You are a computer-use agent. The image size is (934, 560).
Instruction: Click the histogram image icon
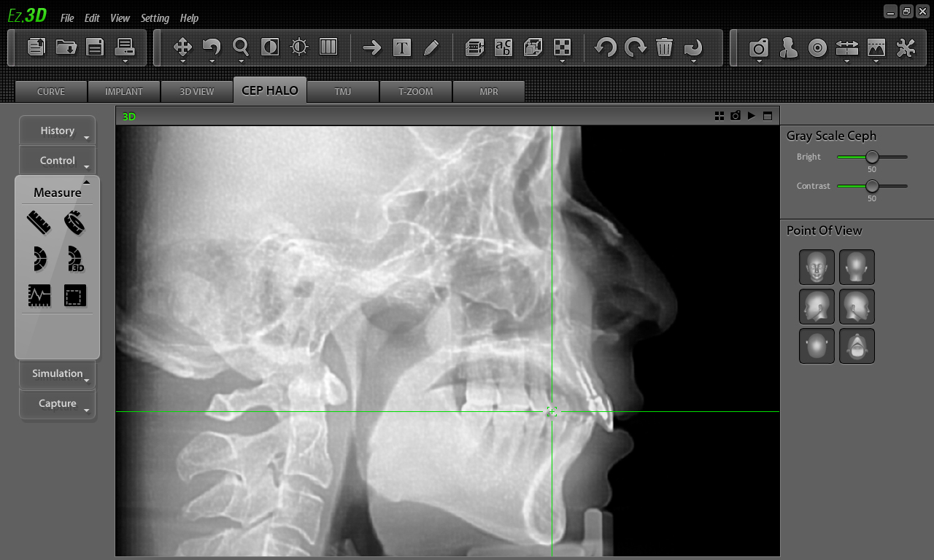click(x=876, y=48)
